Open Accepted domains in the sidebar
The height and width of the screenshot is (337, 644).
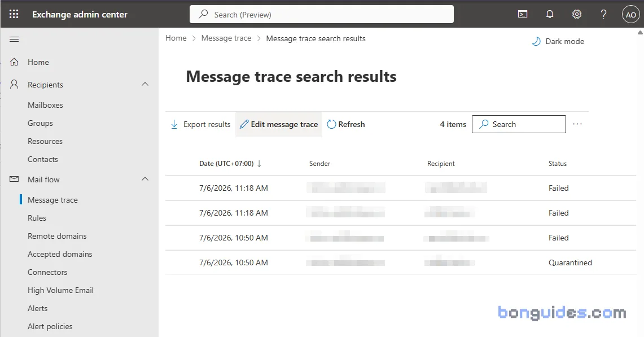pyautogui.click(x=60, y=255)
